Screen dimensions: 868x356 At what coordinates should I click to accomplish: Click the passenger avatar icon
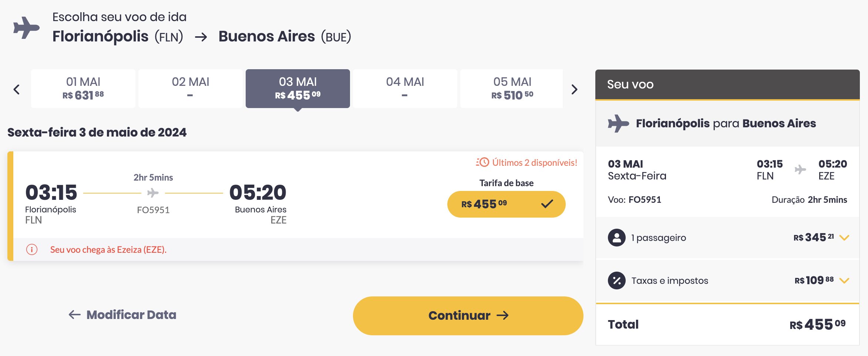pos(616,238)
